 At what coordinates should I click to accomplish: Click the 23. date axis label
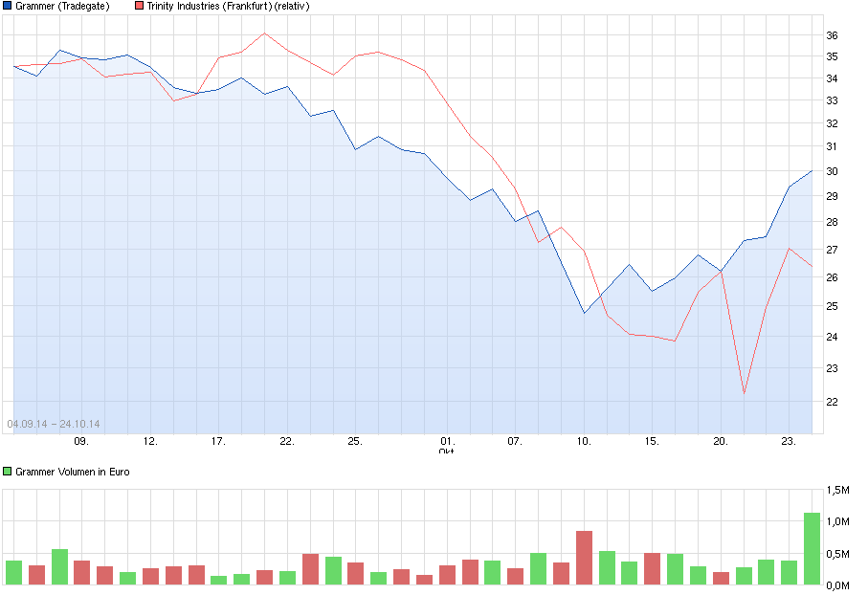[789, 441]
